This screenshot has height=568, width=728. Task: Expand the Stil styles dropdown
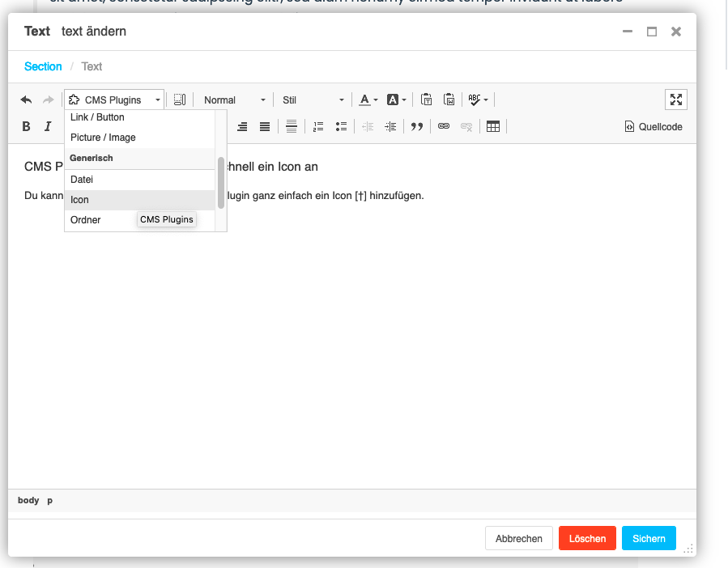coord(313,100)
